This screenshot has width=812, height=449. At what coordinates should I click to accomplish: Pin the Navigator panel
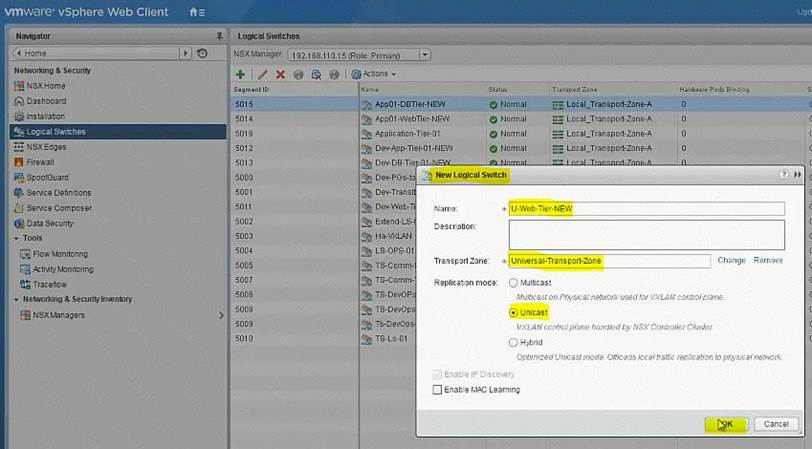tap(220, 36)
